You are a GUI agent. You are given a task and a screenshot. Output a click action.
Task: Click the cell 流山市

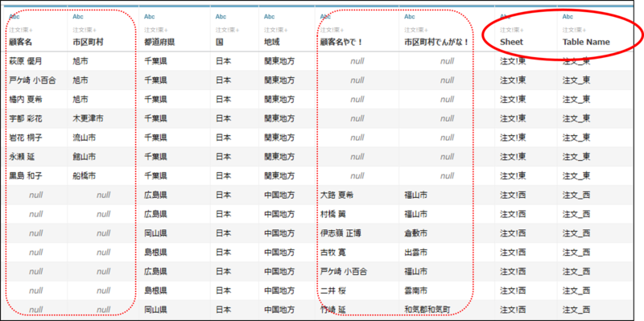85,138
